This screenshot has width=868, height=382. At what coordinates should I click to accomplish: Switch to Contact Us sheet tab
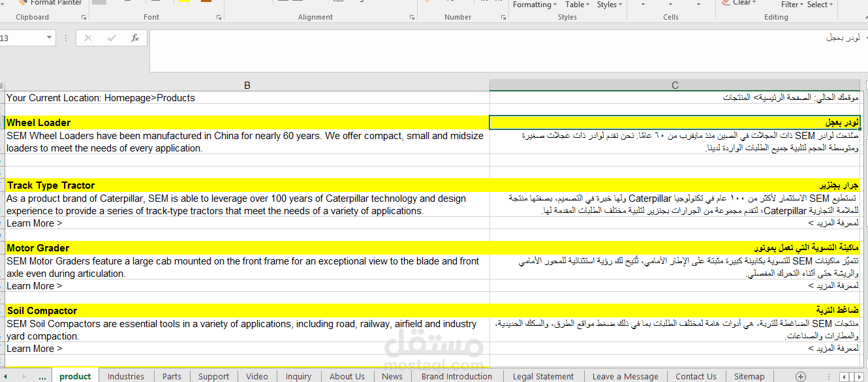tap(696, 376)
